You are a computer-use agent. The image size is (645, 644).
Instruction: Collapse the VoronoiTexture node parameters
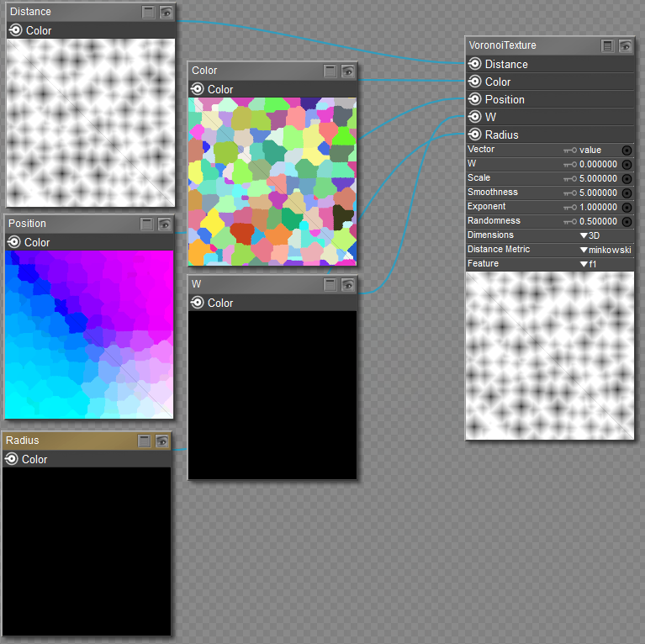[607, 46]
